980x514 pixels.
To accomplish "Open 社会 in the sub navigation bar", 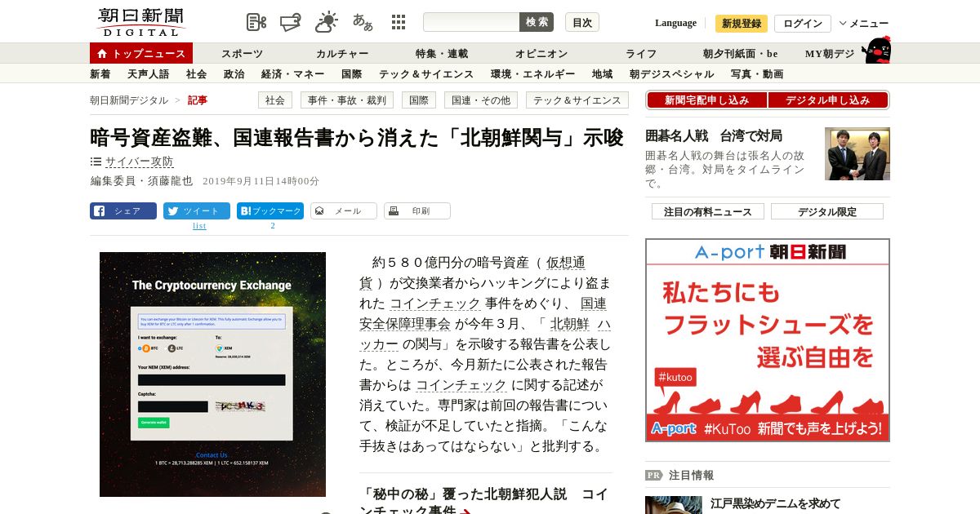I will [196, 73].
